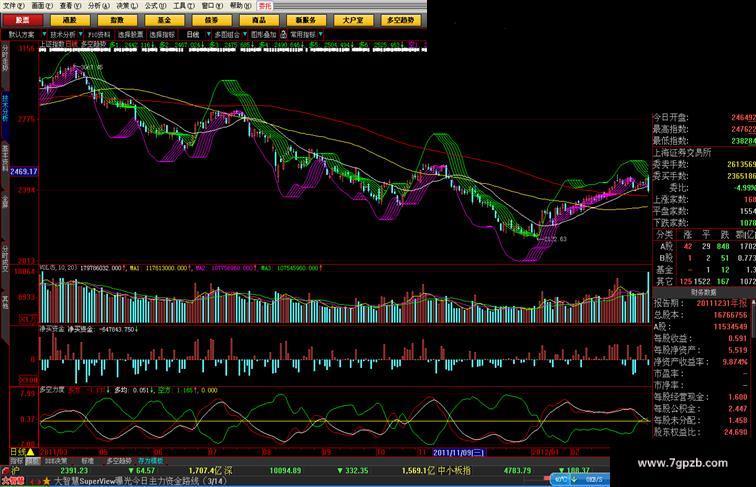The image size is (756, 487).
Task: Click the F10资料 toolbar item
Action: tap(99, 35)
